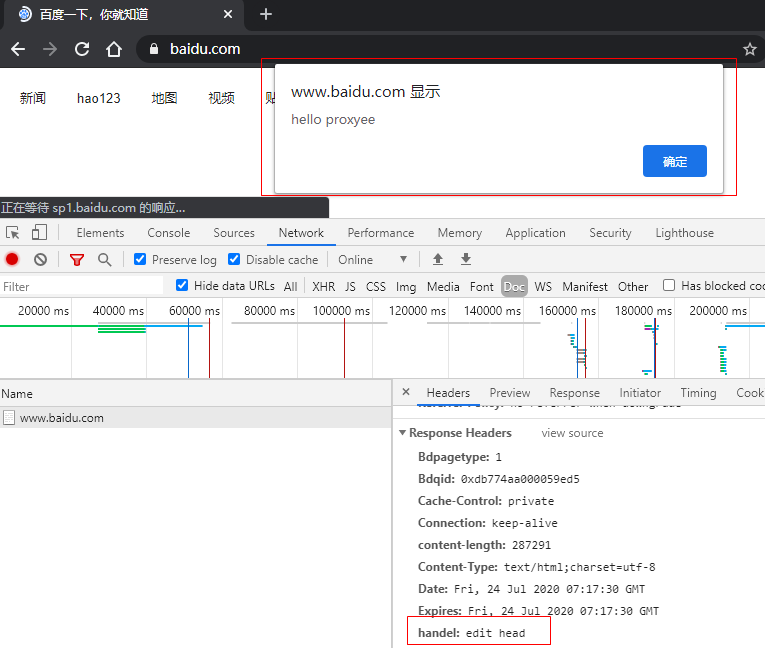Open the Preview tab for request
The width and height of the screenshot is (765, 648).
pos(509,393)
